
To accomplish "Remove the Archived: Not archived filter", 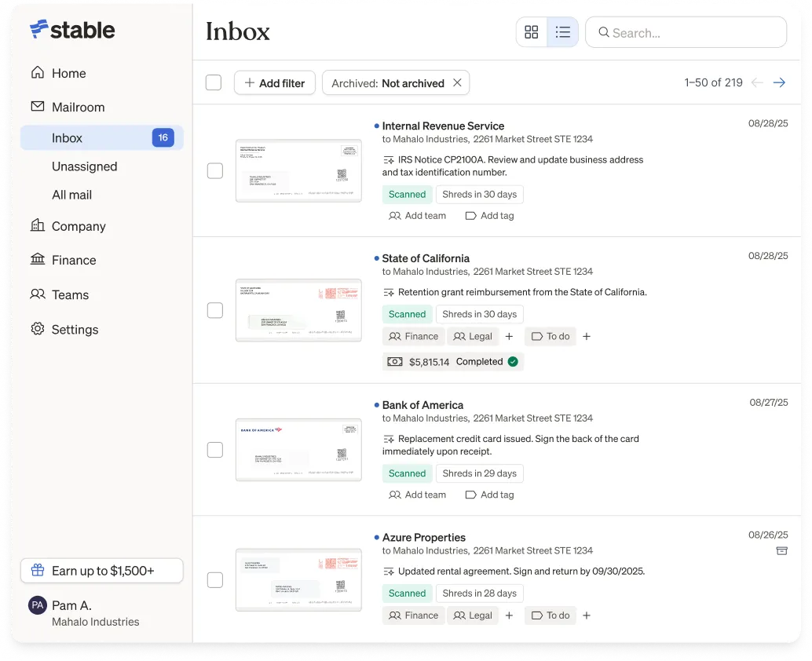I will [457, 82].
